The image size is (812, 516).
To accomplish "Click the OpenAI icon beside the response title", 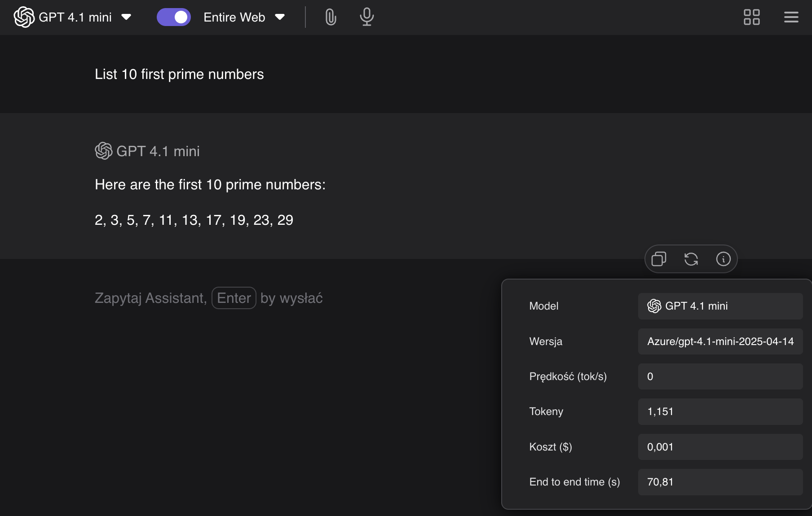I will coord(104,151).
